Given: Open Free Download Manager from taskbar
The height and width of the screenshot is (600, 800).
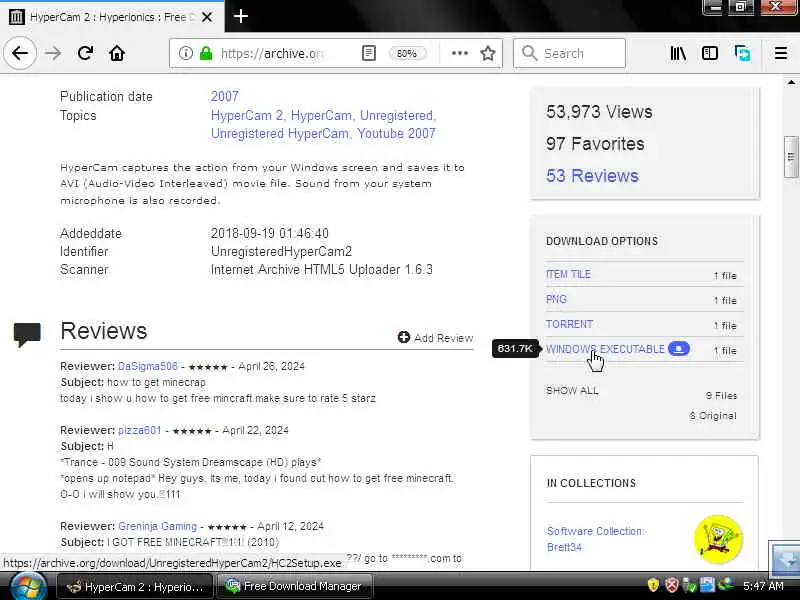Looking at the screenshot, I should pyautogui.click(x=294, y=587).
